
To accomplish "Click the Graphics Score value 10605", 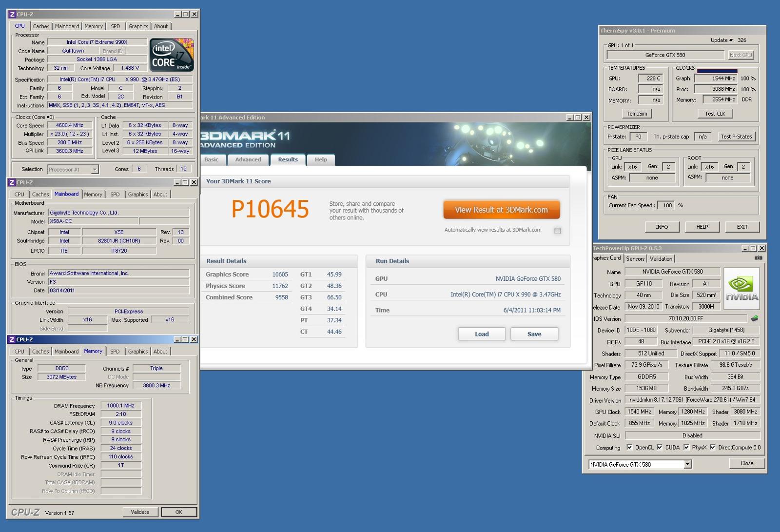I will tap(280, 275).
